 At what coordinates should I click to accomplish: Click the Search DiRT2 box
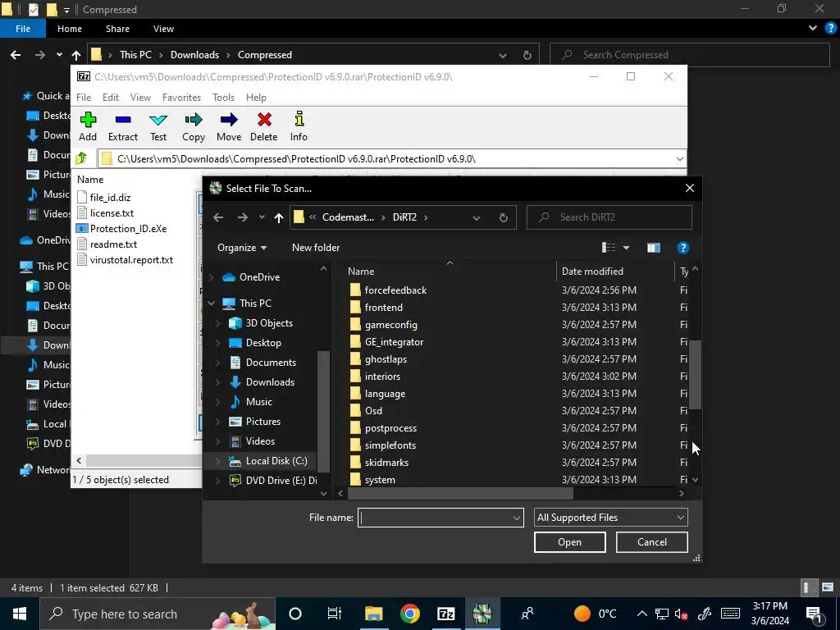coord(609,217)
